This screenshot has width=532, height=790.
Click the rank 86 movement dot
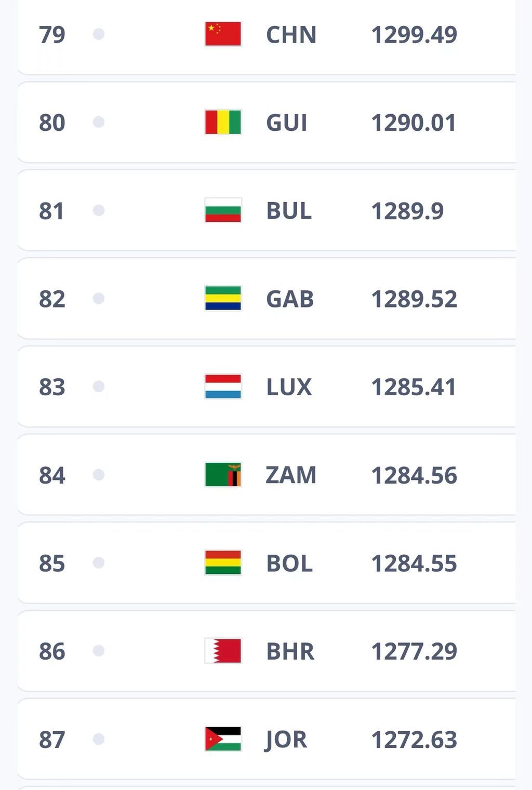click(99, 651)
